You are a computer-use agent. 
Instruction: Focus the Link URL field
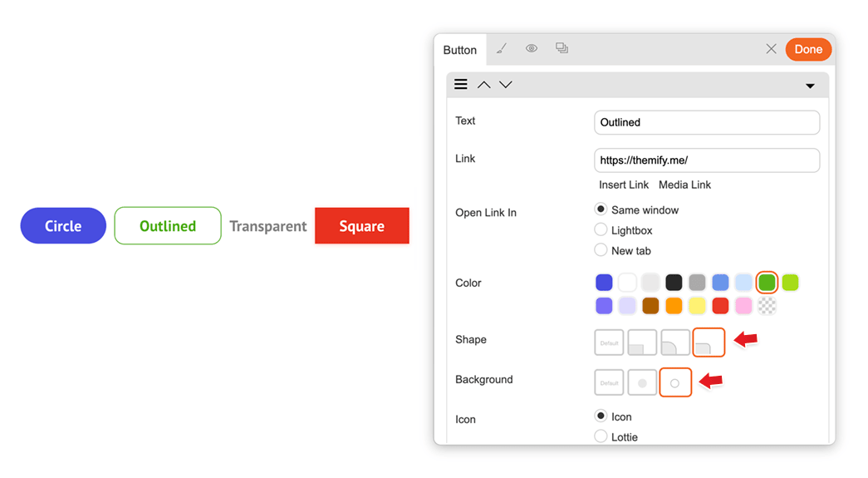707,160
